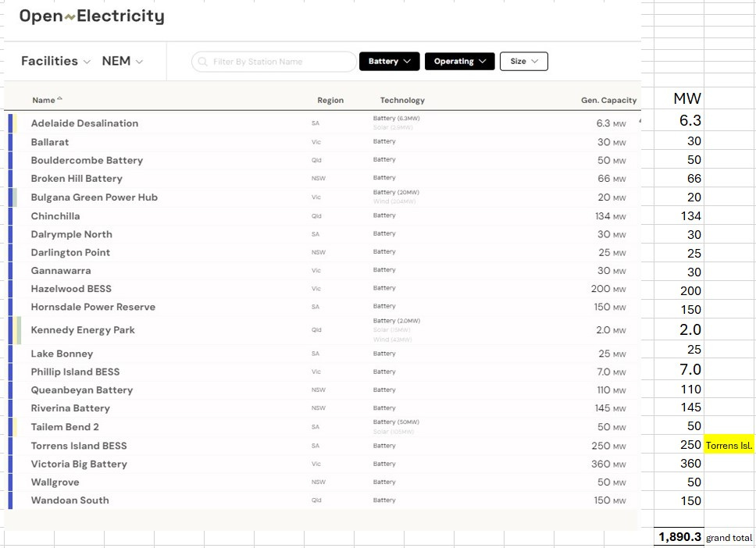Select Hazelwood BESS in the list
This screenshot has width=756, height=548.
click(x=71, y=289)
